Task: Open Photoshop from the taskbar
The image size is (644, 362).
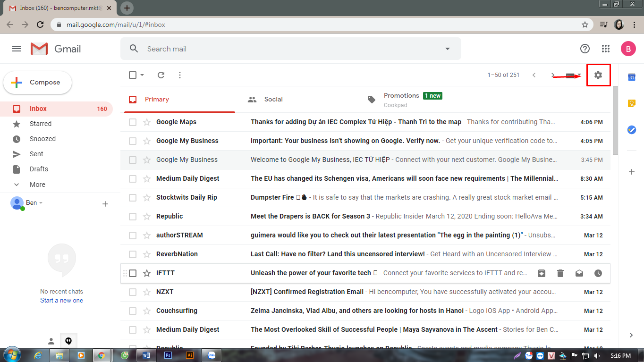Action: [x=168, y=355]
